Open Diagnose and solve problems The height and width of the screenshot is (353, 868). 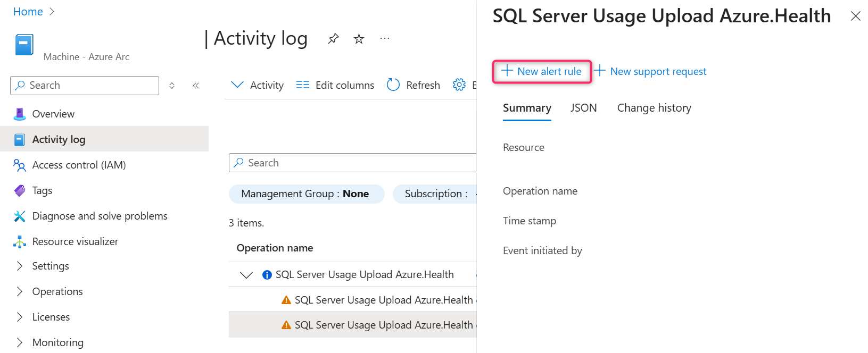(100, 216)
